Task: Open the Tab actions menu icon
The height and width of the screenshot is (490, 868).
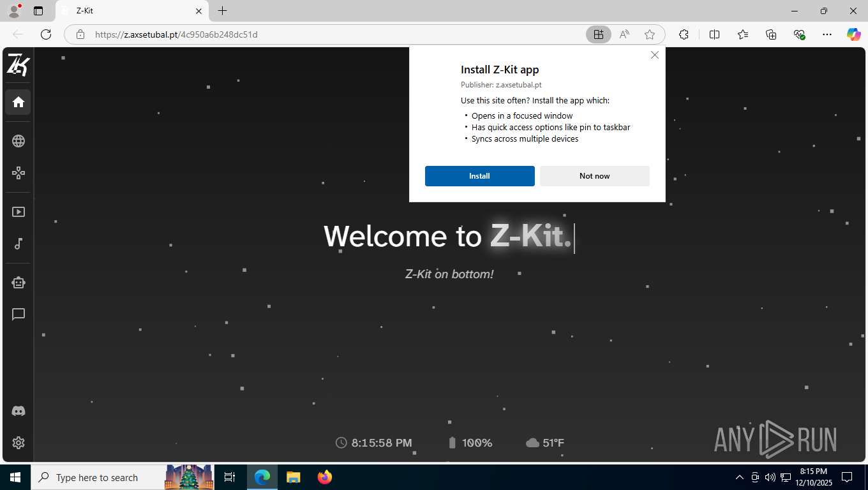Action: click(x=38, y=11)
